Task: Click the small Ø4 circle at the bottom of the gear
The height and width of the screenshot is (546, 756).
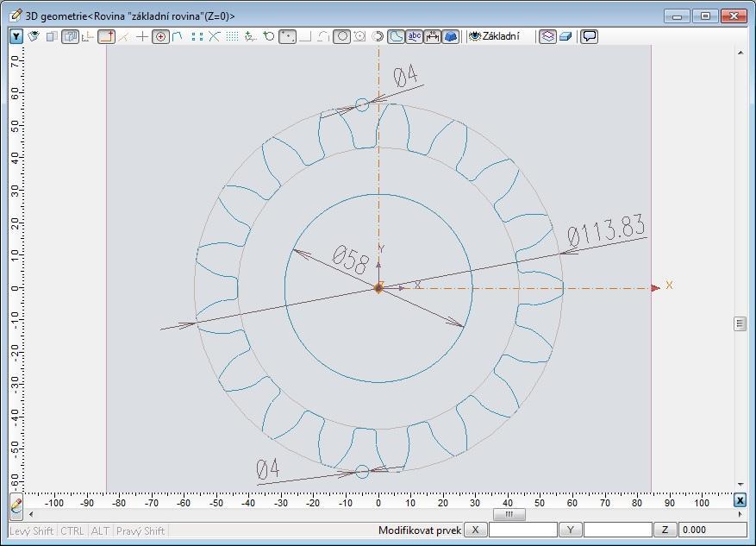Action: coord(362,472)
